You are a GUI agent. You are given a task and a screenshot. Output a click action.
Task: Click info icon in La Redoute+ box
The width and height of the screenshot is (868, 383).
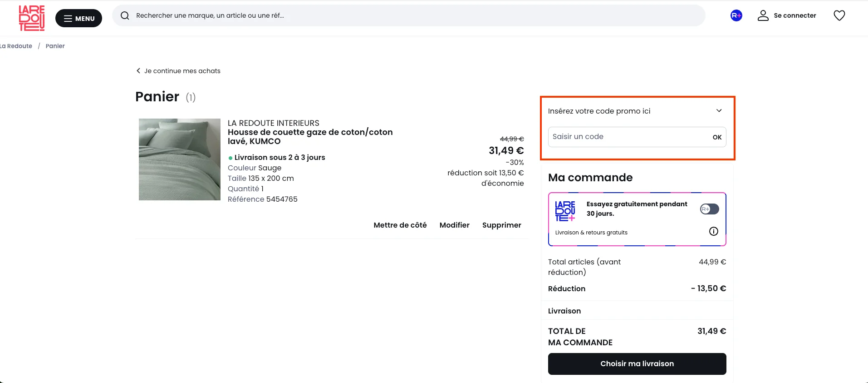(714, 231)
